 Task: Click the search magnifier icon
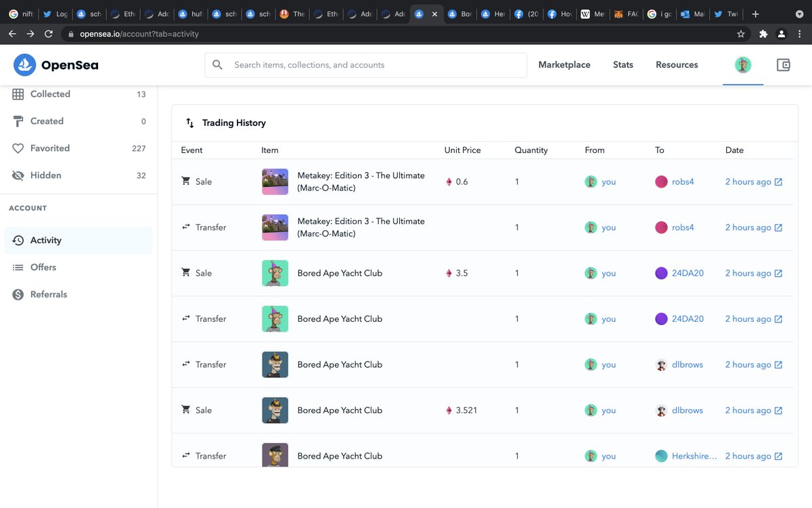217,65
